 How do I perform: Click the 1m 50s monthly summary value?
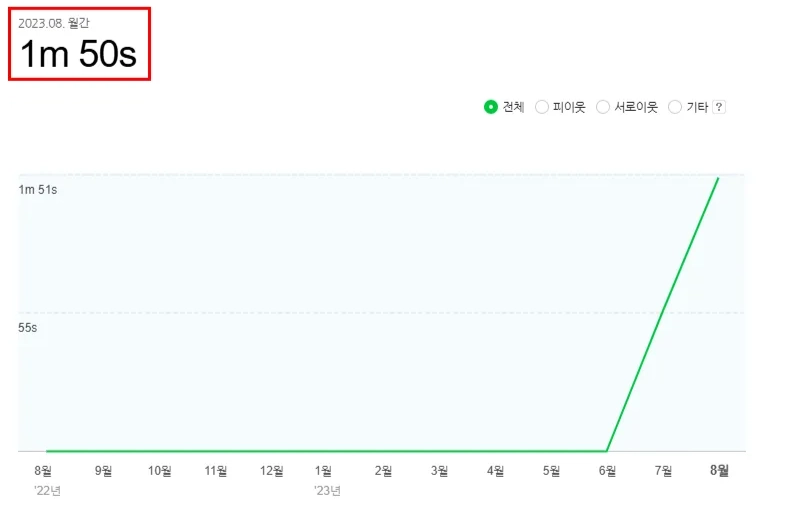point(78,53)
